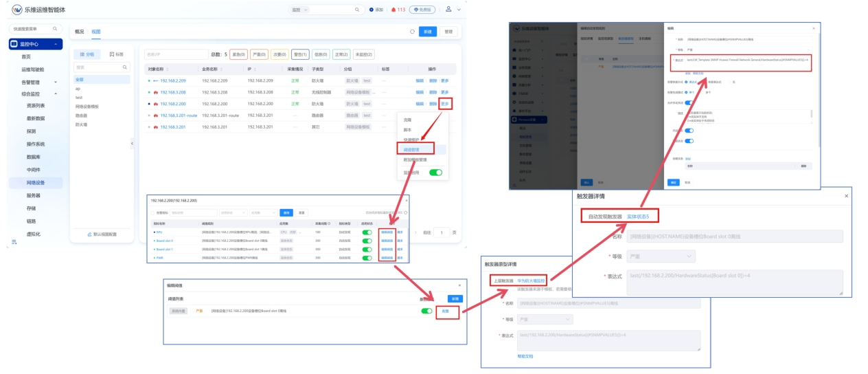Toggle the enable switch for the PWR row

tap(367, 258)
